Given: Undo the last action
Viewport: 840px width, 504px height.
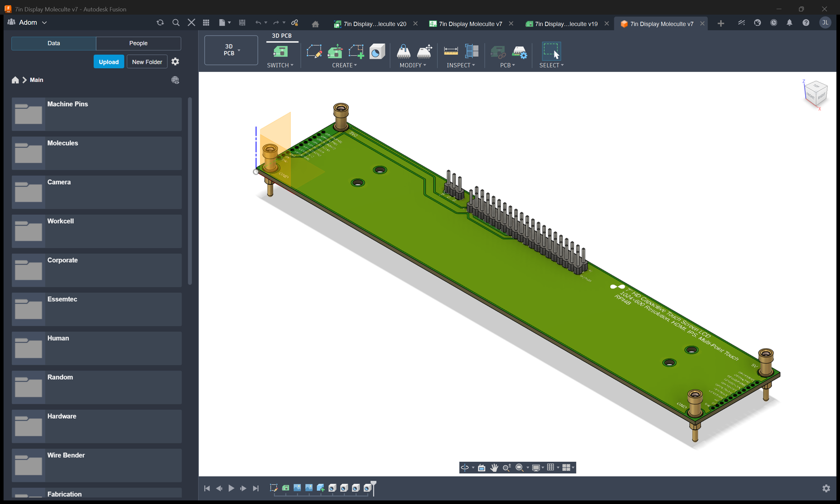Looking at the screenshot, I should [258, 22].
